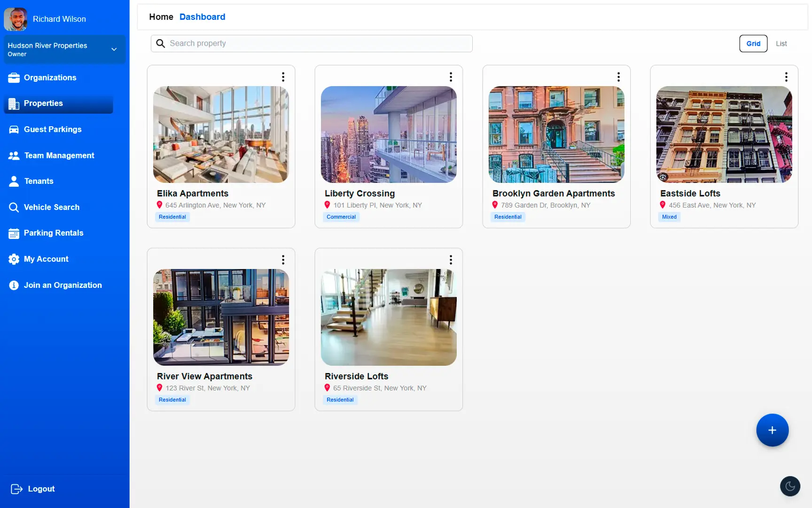
Task: Click the Tenants person icon
Action: click(x=14, y=181)
